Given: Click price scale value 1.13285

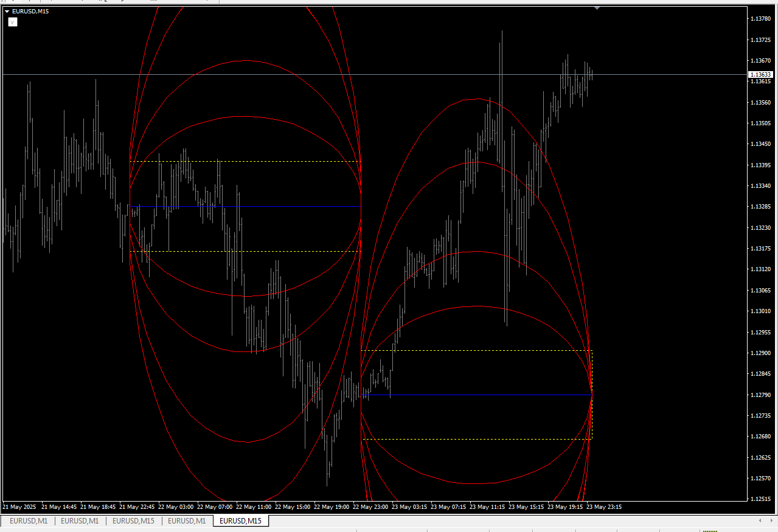Looking at the screenshot, I should point(760,207).
